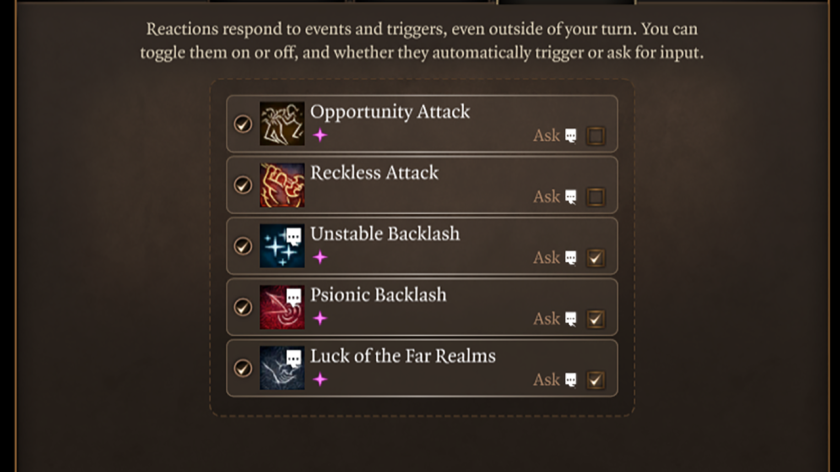Viewport: 840px width, 472px height.
Task: Click the Reckless Attack ability icon
Action: [282, 185]
